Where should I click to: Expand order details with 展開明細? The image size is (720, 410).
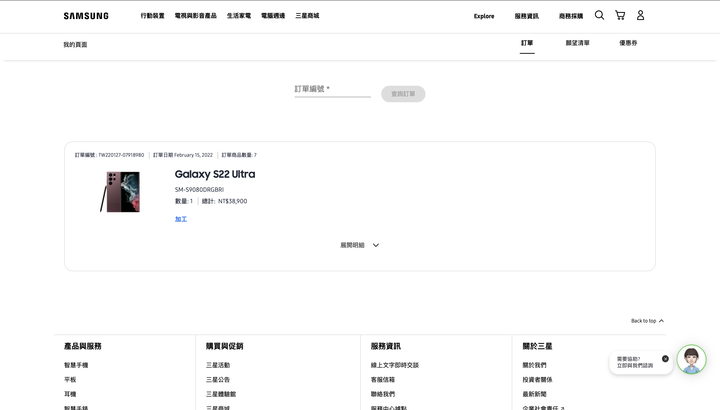point(360,245)
